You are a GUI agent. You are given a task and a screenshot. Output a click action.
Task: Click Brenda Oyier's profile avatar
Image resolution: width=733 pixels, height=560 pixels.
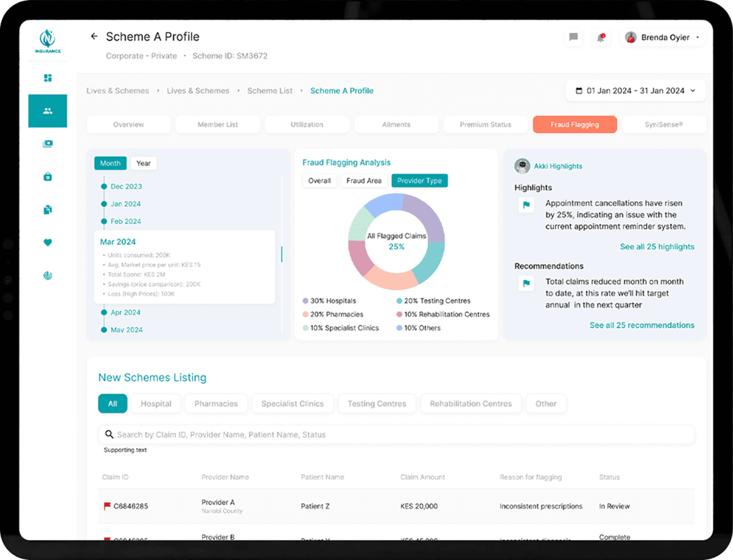pyautogui.click(x=631, y=37)
